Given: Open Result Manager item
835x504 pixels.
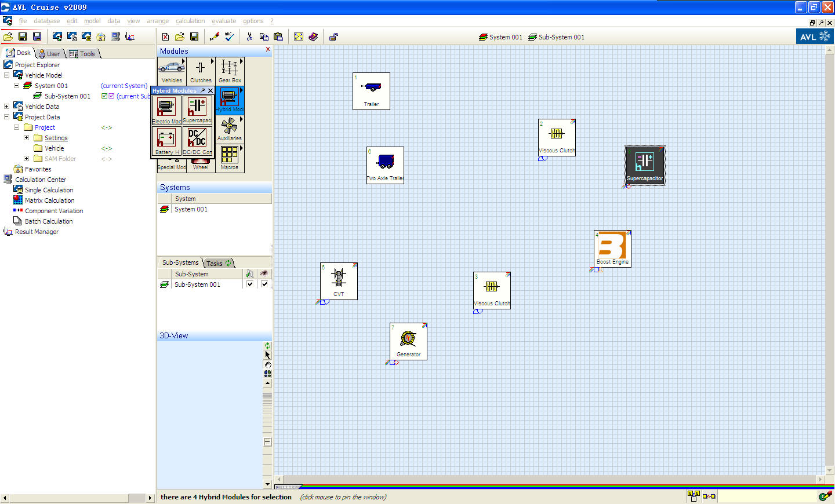Looking at the screenshot, I should (37, 232).
